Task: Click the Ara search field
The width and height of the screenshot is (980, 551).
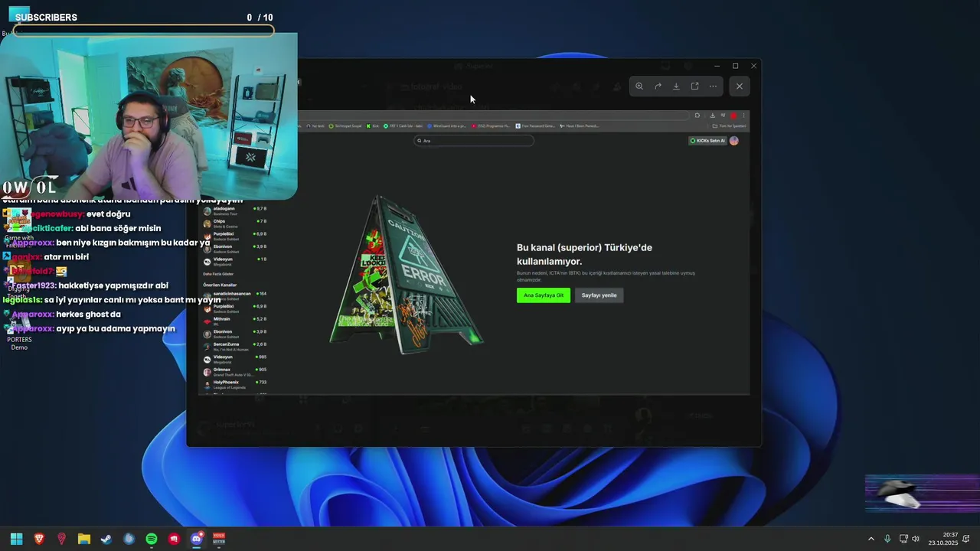Action: pos(474,141)
